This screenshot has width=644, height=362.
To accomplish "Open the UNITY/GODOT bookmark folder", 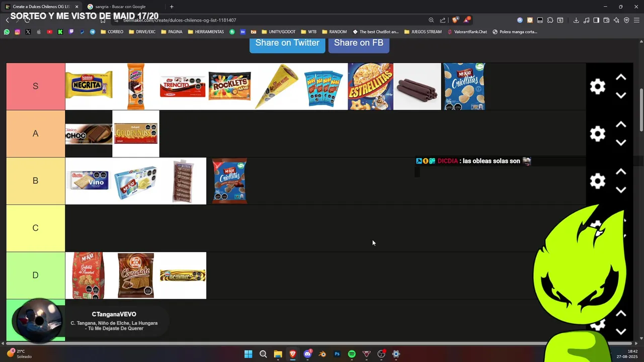I will 278,32.
